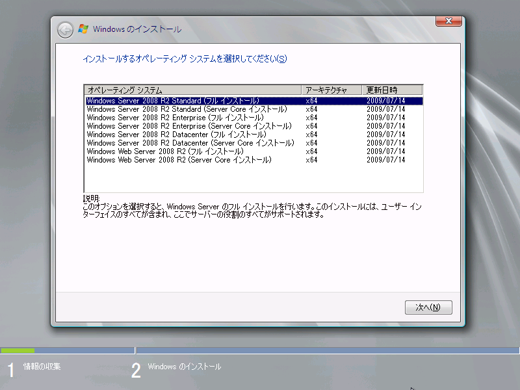This screenshot has width=520, height=390.
Task: Click the オペレーティング システム column header
Action: coord(193,90)
